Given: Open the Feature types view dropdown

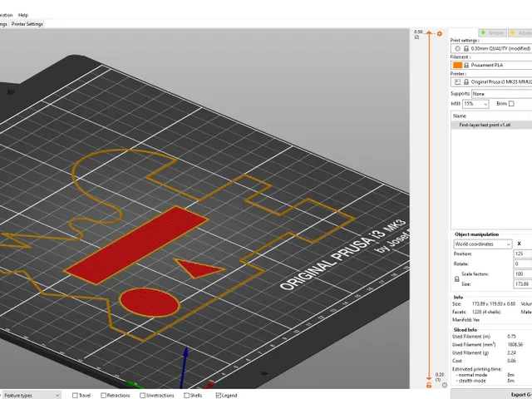Looking at the screenshot, I should (32, 396).
